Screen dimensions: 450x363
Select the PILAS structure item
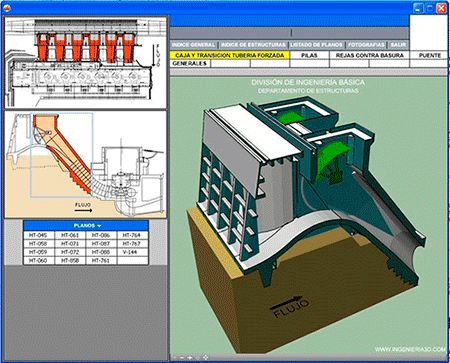click(309, 55)
